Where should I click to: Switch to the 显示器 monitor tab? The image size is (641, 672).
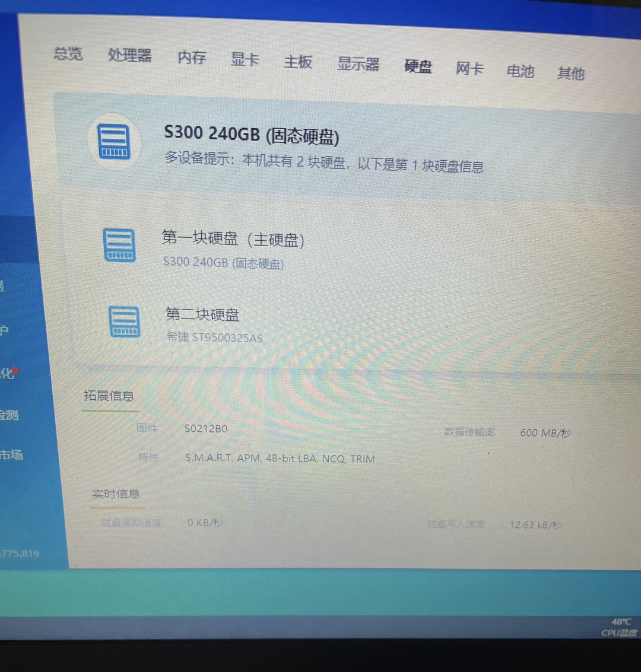click(x=358, y=64)
